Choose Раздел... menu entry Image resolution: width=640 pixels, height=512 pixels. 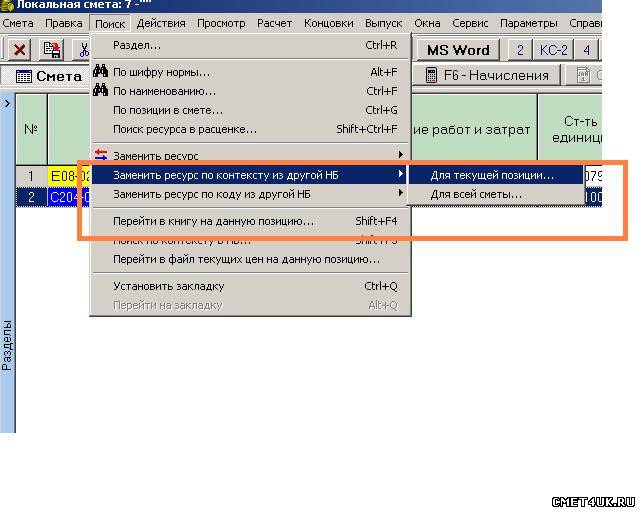pyautogui.click(x=250, y=45)
